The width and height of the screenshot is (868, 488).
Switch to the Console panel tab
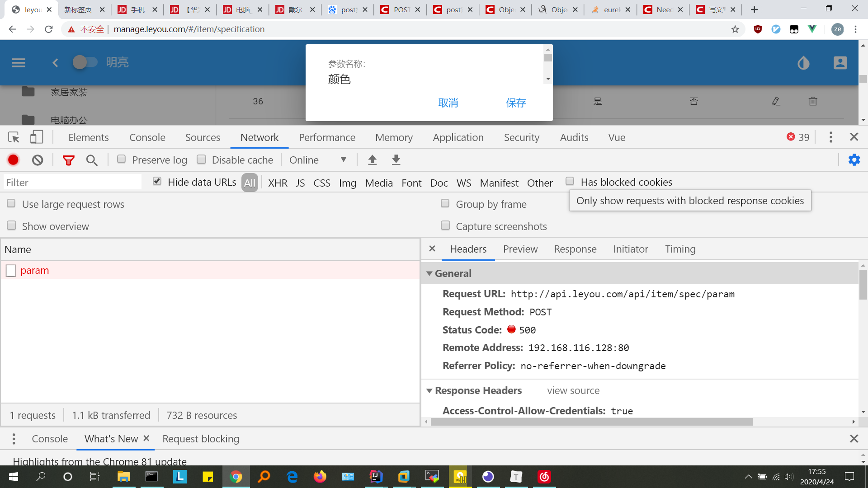click(x=147, y=137)
